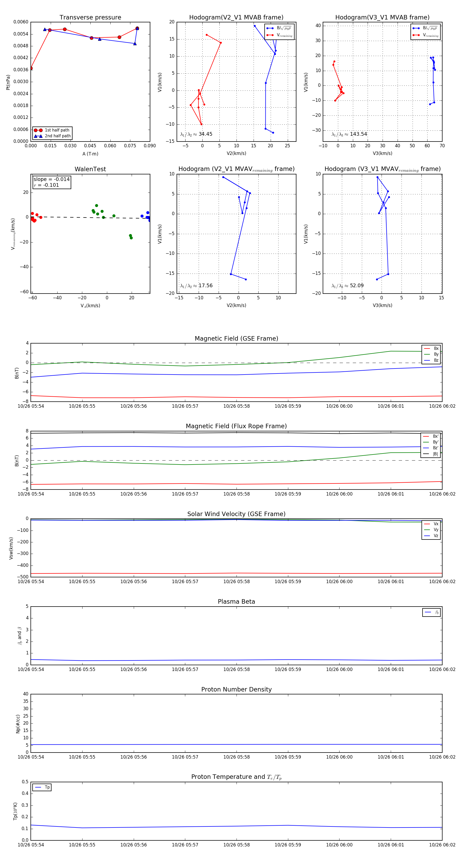Click V2(km/s) axis label under MVAV remaining hodogram
The height and width of the screenshot is (868, 473).
click(x=236, y=305)
